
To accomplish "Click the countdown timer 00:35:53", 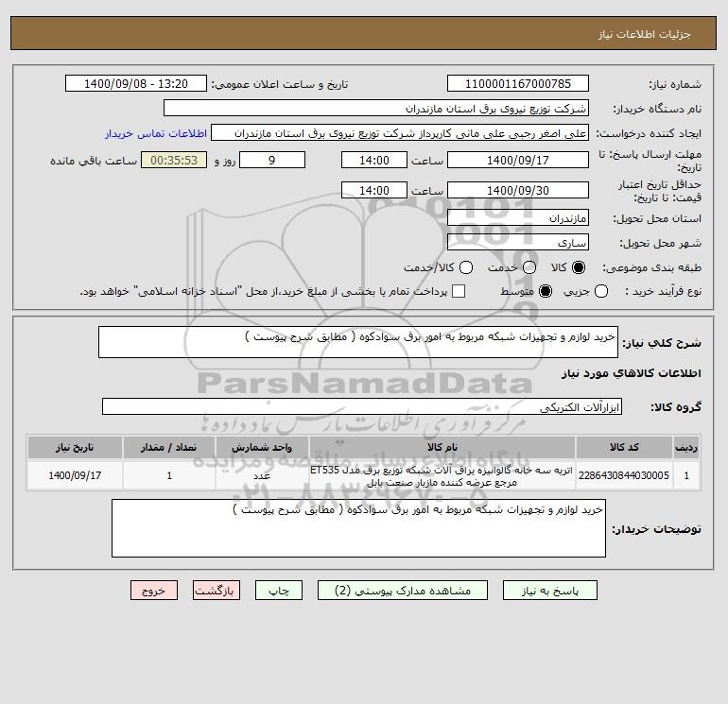I will 174,160.
